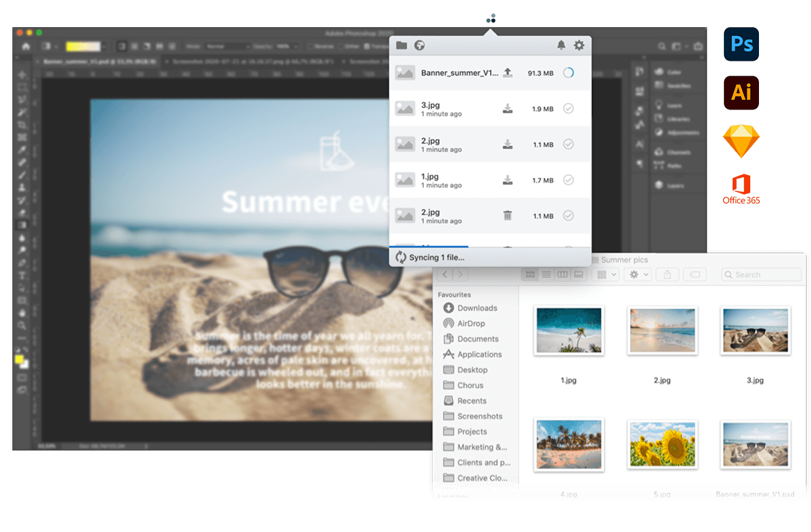Viewport: 811px width, 532px height.
Task: Open the Color panel in Photoshop
Action: coord(668,72)
